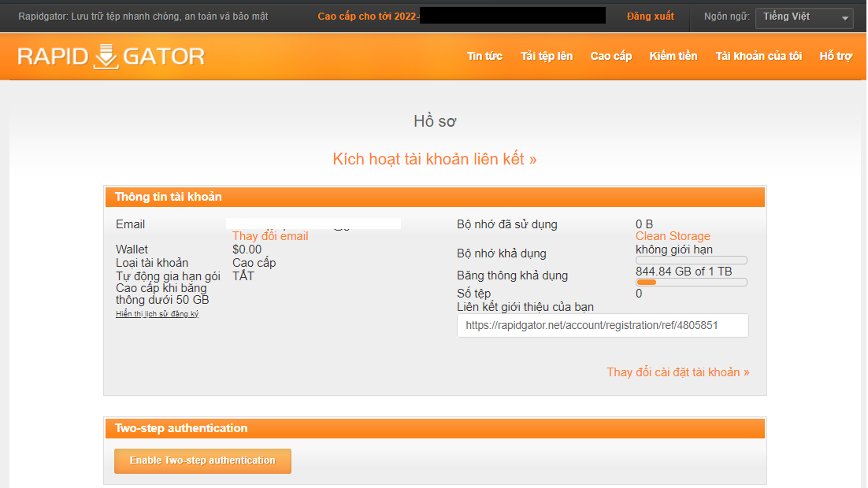The width and height of the screenshot is (868, 488).
Task: Click the Đăng xuất logout link
Action: (651, 17)
